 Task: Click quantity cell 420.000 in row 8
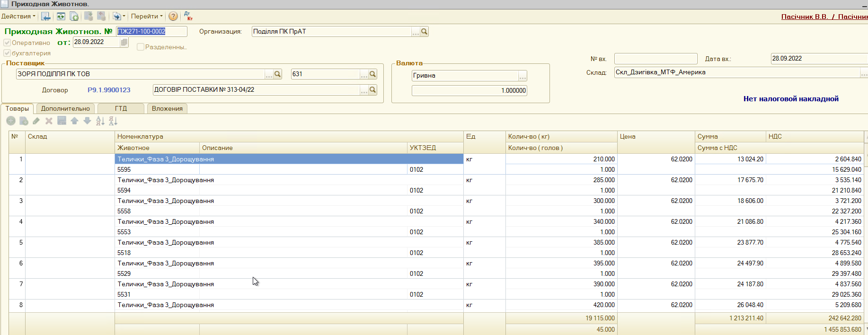(x=561, y=305)
